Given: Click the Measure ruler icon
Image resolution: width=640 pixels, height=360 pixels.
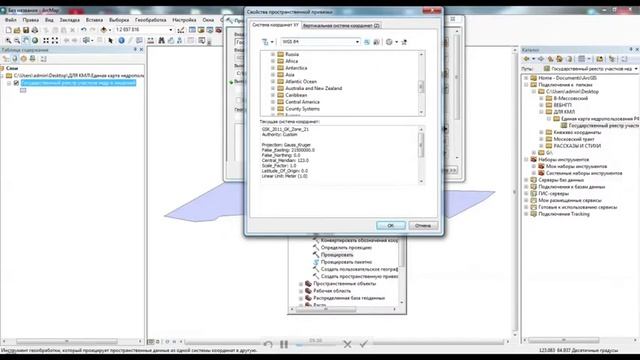Looking at the screenshot, I should click(x=151, y=40).
